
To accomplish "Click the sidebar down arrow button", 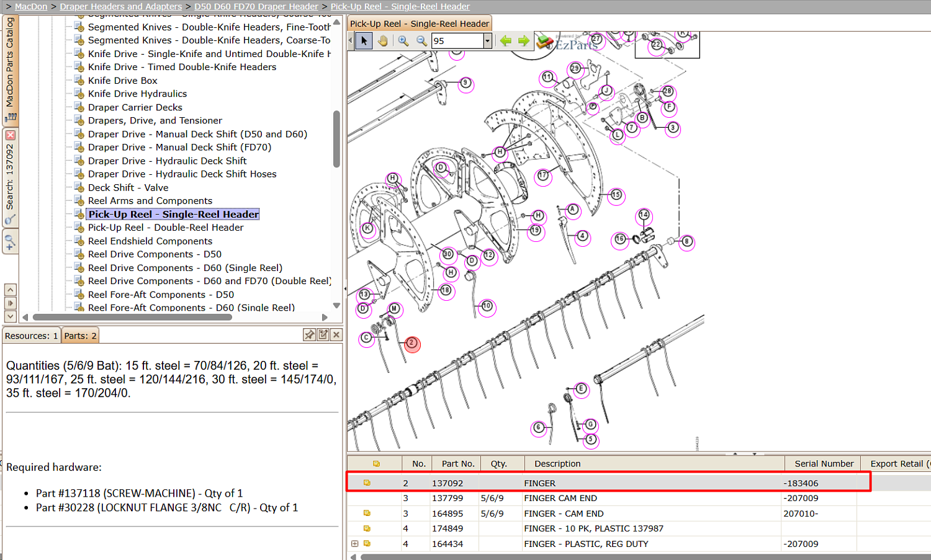I will (10, 316).
